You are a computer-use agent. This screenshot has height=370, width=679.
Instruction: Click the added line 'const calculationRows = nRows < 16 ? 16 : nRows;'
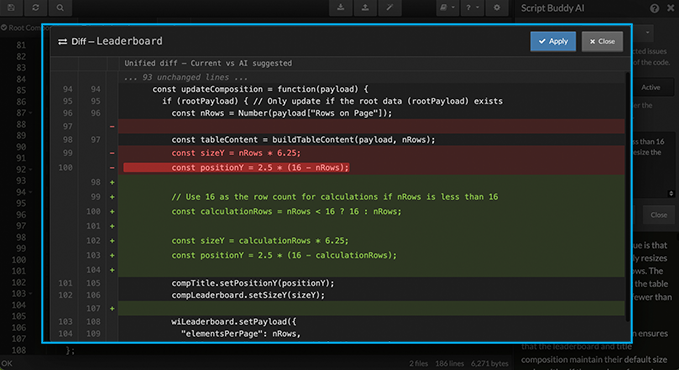(x=286, y=211)
